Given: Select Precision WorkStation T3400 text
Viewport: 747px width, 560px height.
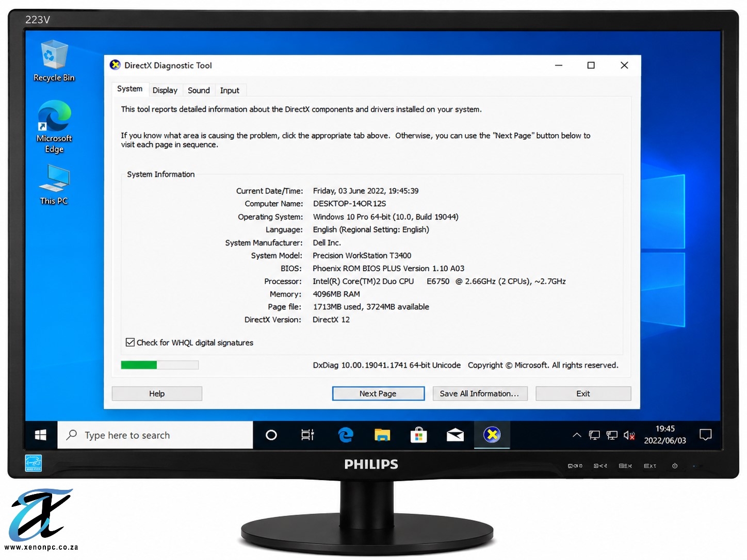Looking at the screenshot, I should 362,255.
